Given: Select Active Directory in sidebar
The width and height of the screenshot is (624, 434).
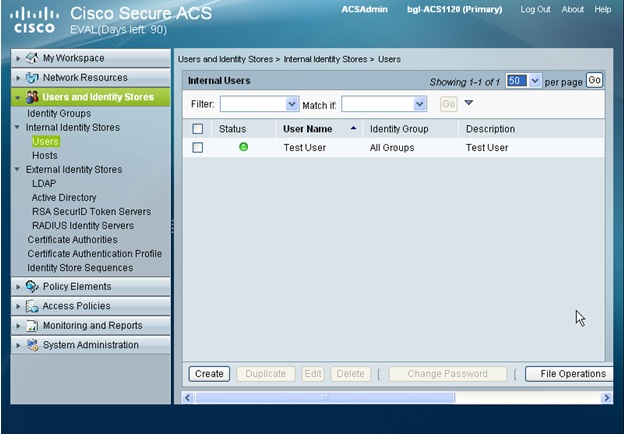Looking at the screenshot, I should click(64, 197).
